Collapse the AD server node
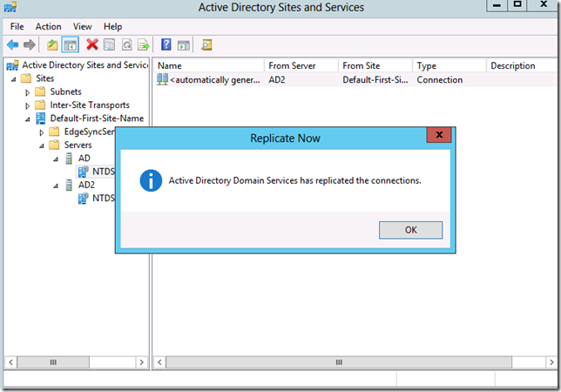Screen dimensions: 561x392 [56, 159]
